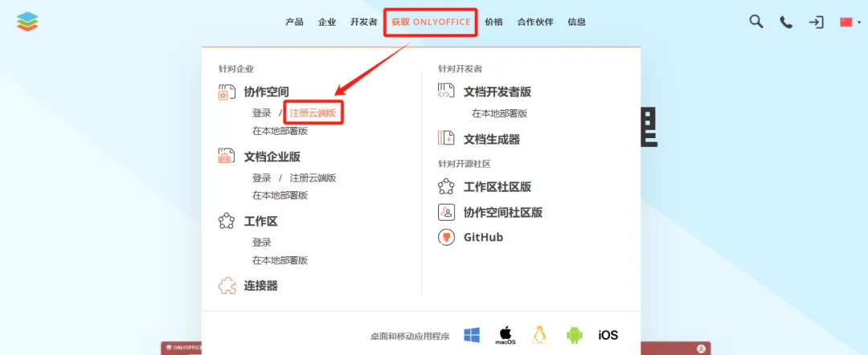Click the 工作区社区版 icon
The image size is (868, 355).
(x=445, y=186)
